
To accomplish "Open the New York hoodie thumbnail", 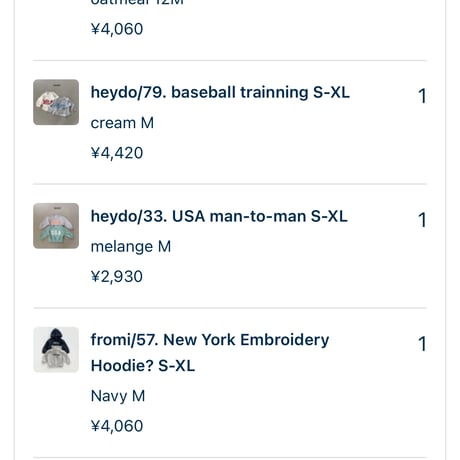I will tap(56, 349).
